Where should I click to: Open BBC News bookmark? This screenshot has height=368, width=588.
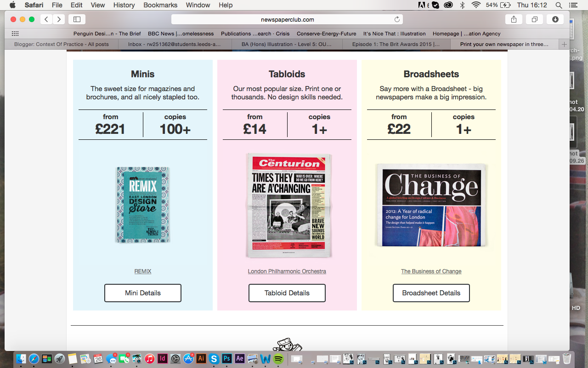click(181, 34)
